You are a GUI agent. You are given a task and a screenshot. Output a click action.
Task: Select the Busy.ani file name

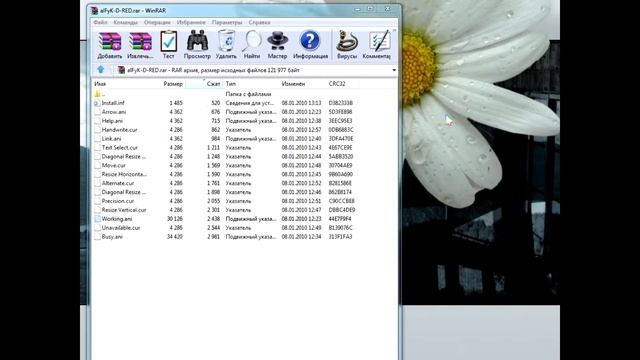112,237
